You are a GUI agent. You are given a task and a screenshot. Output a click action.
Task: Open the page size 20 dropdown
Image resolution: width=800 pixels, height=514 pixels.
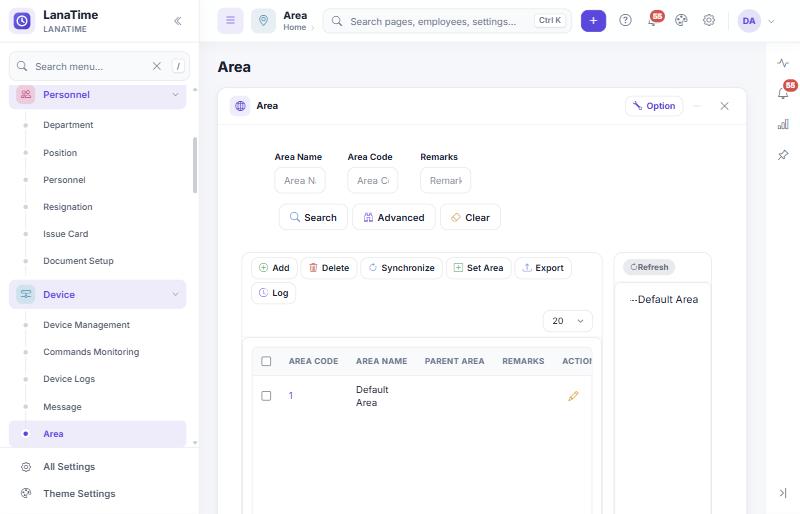point(568,321)
